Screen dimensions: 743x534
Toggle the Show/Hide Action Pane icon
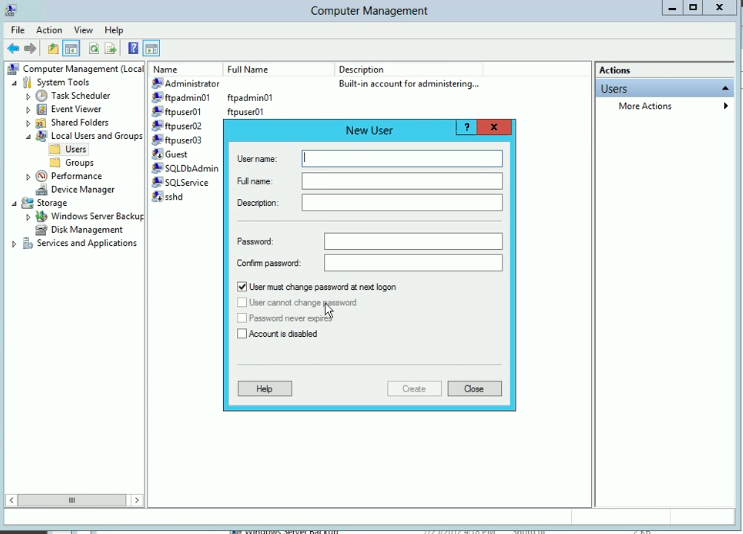pyautogui.click(x=151, y=48)
